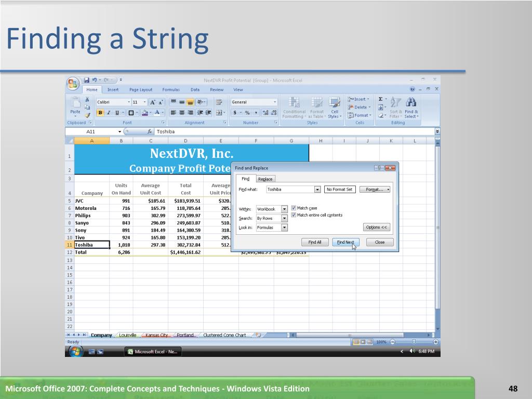Click the Insert Function fx icon

tap(150, 131)
